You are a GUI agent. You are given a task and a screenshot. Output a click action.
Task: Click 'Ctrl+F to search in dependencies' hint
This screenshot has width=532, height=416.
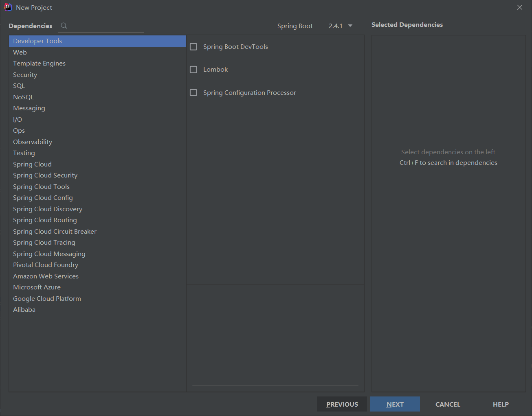click(x=448, y=163)
